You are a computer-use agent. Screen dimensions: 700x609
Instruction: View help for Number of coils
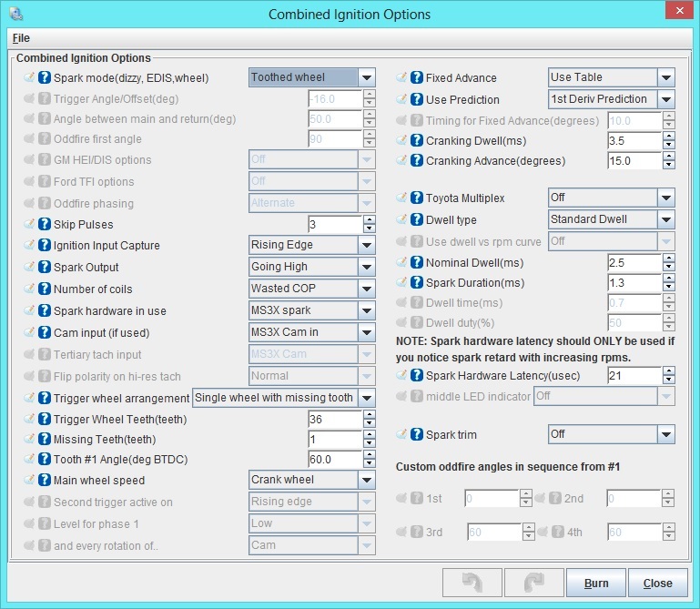pyautogui.click(x=45, y=289)
